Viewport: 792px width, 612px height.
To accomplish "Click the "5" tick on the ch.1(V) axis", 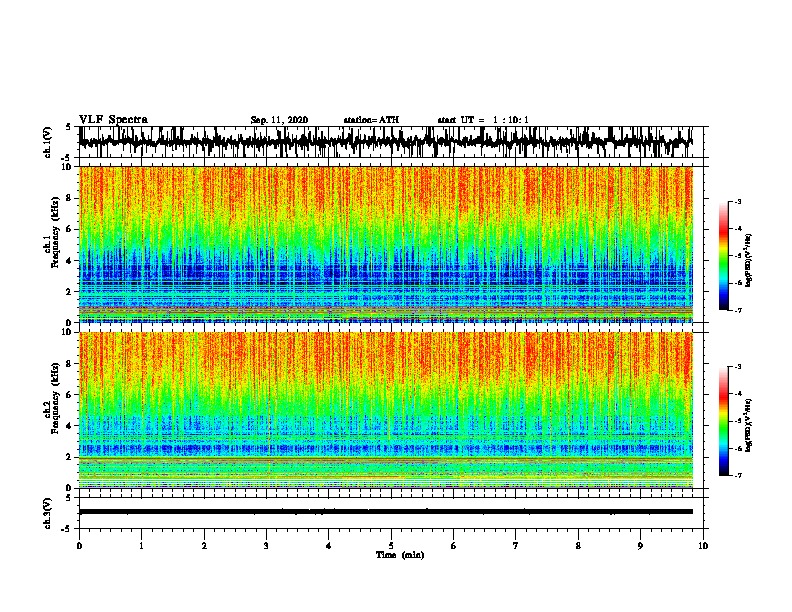I will coord(68,127).
